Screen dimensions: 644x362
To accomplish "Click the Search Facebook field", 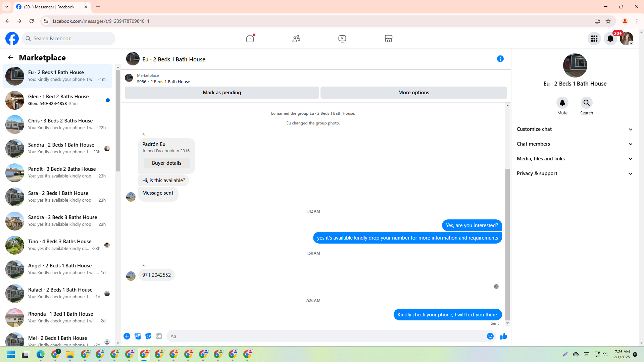I will pos(68,39).
